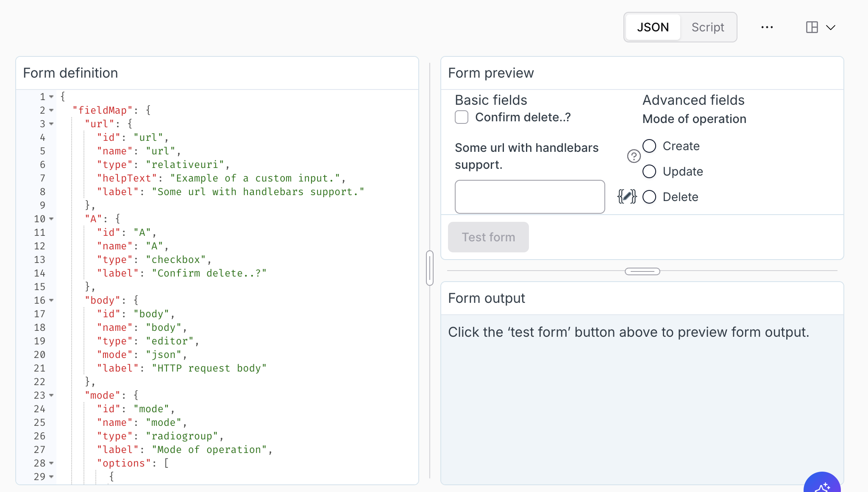Click the help question mark icon
Screen dimensions: 868x492
pos(634,156)
